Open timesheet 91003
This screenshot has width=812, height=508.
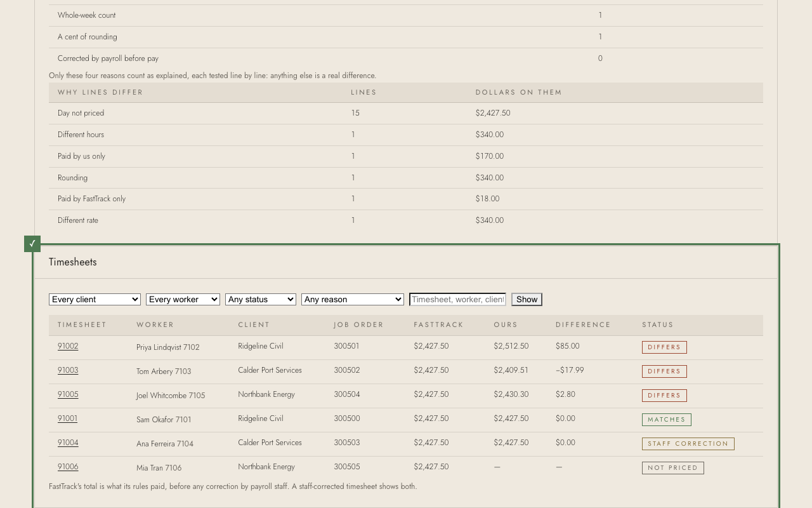68,370
